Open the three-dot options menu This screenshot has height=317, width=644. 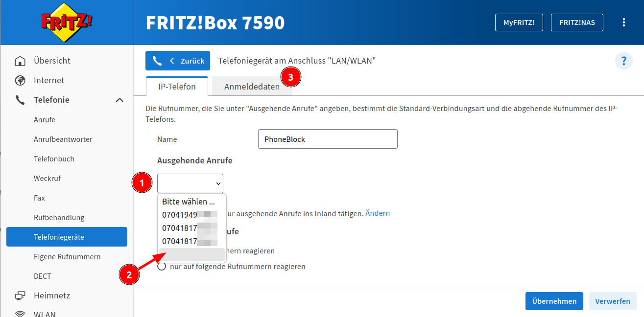click(x=623, y=23)
